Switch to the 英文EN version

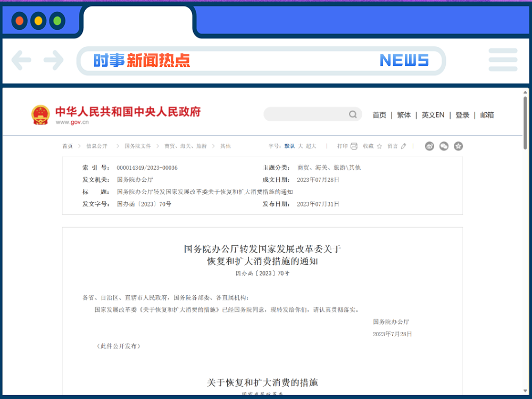[433, 114]
